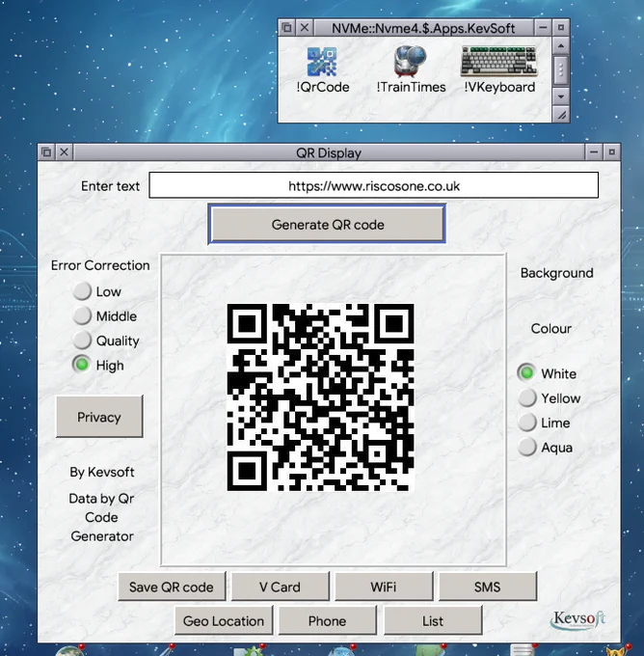Click the filer window vertical scroll thumb
The height and width of the screenshot is (656, 644).
pyautogui.click(x=561, y=70)
